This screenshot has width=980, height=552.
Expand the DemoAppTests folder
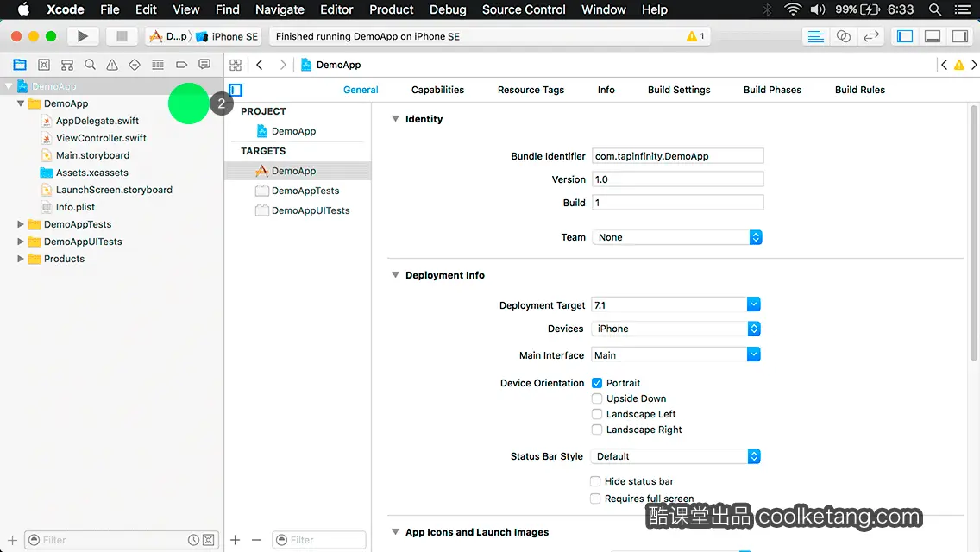point(20,223)
